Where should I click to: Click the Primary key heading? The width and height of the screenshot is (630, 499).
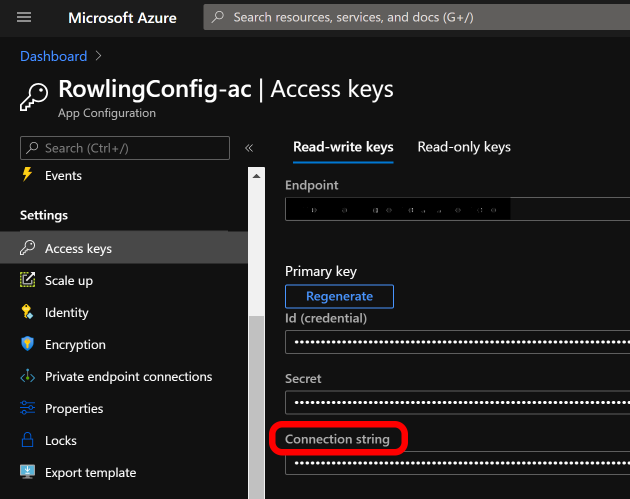(x=321, y=272)
